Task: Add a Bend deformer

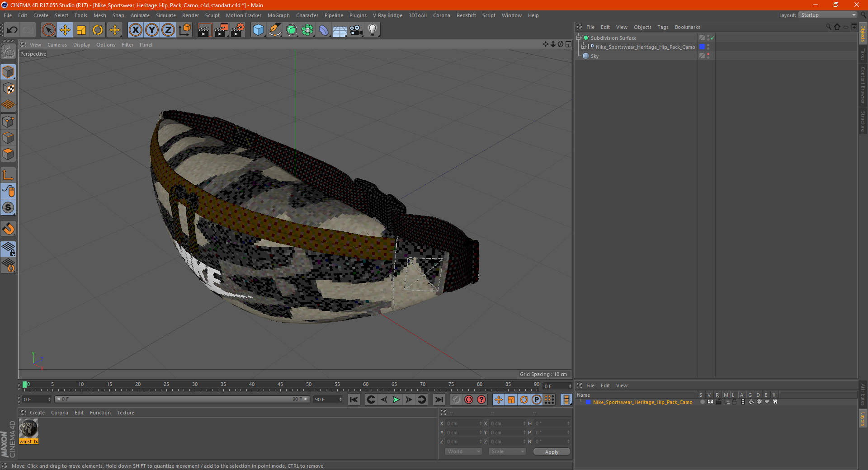Action: 324,30
